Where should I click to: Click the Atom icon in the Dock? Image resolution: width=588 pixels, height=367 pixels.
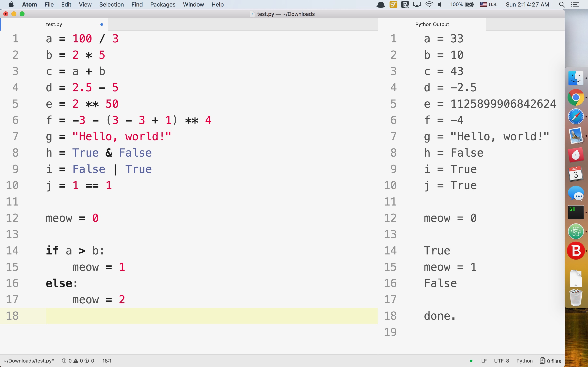coord(576,231)
